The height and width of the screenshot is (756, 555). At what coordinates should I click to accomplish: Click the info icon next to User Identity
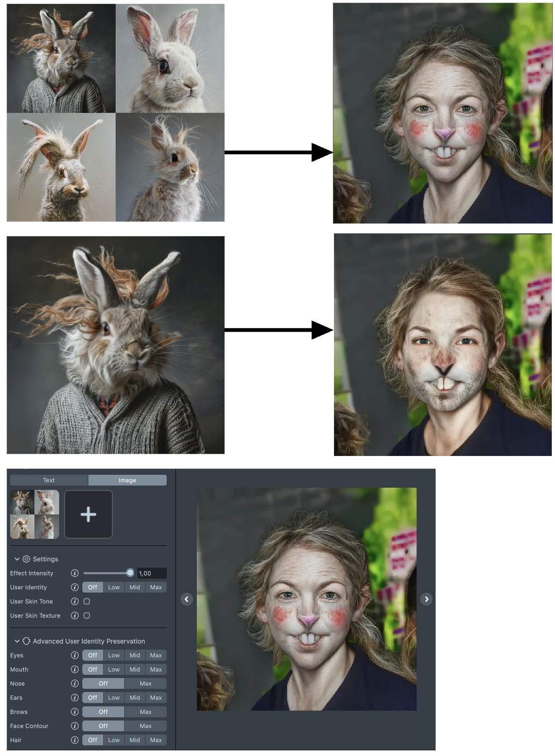tap(75, 587)
